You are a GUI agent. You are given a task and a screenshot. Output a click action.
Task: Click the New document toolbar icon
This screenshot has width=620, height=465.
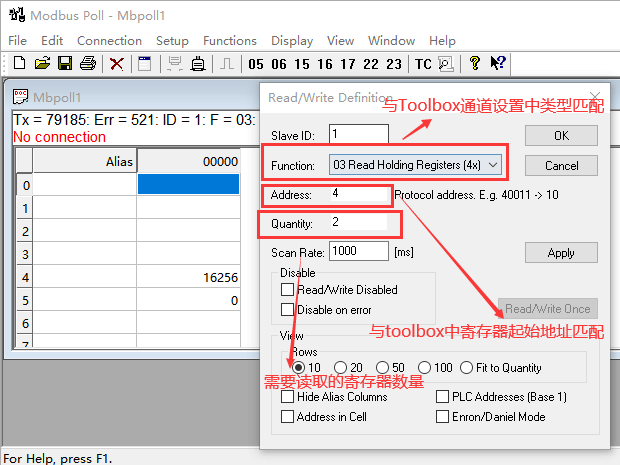pos(19,63)
